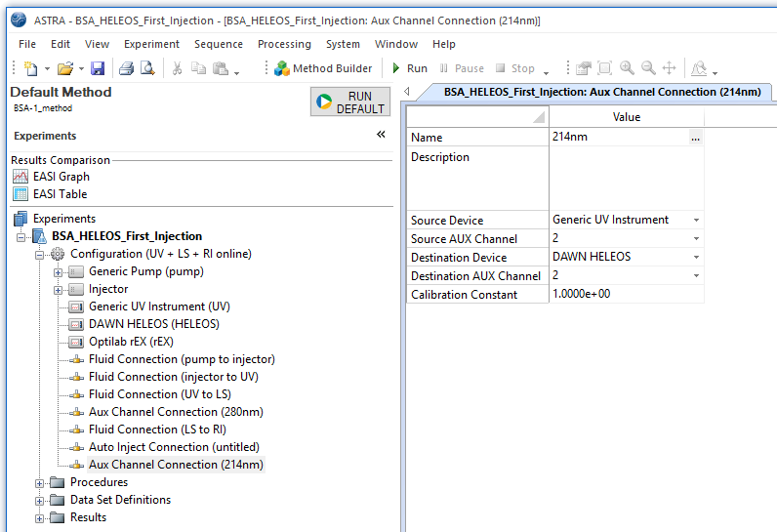Click the Open folder toolbar icon

(x=64, y=68)
